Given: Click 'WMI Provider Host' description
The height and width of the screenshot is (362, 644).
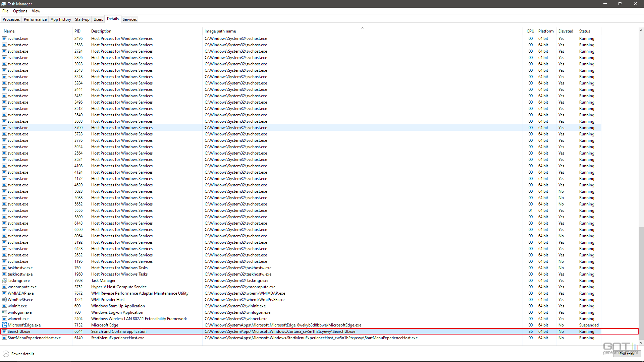Looking at the screenshot, I should pyautogui.click(x=108, y=300).
